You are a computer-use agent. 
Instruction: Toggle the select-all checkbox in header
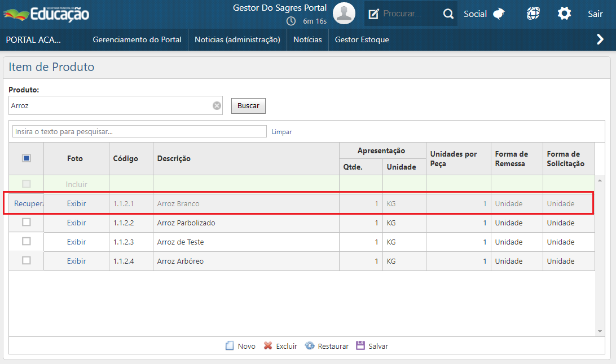click(x=27, y=158)
